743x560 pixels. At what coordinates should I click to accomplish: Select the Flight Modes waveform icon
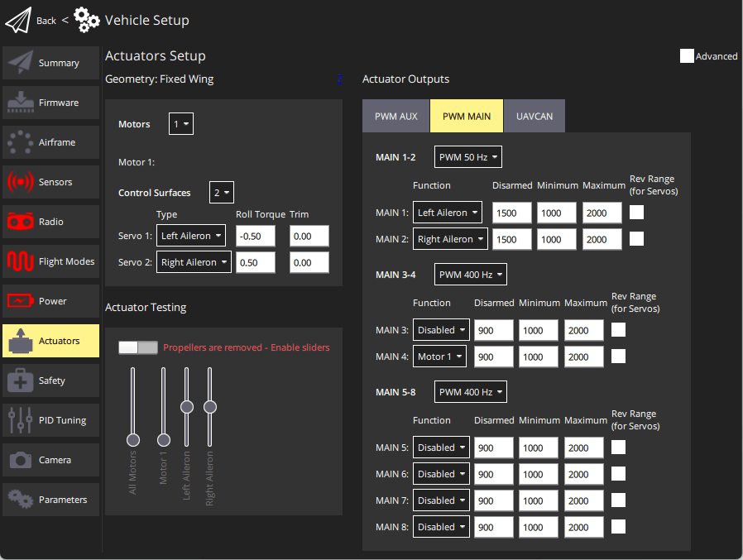(20, 261)
